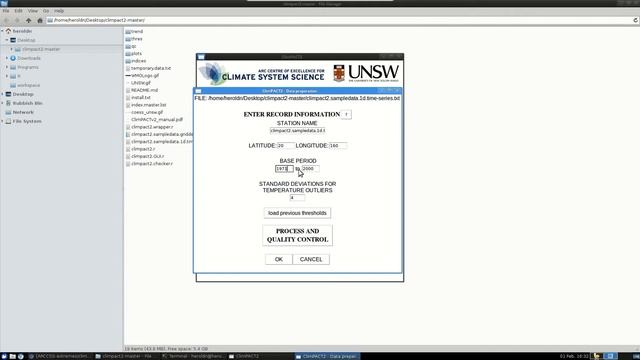Expand the Downloads tree node
The width and height of the screenshot is (640, 360).
[7, 58]
